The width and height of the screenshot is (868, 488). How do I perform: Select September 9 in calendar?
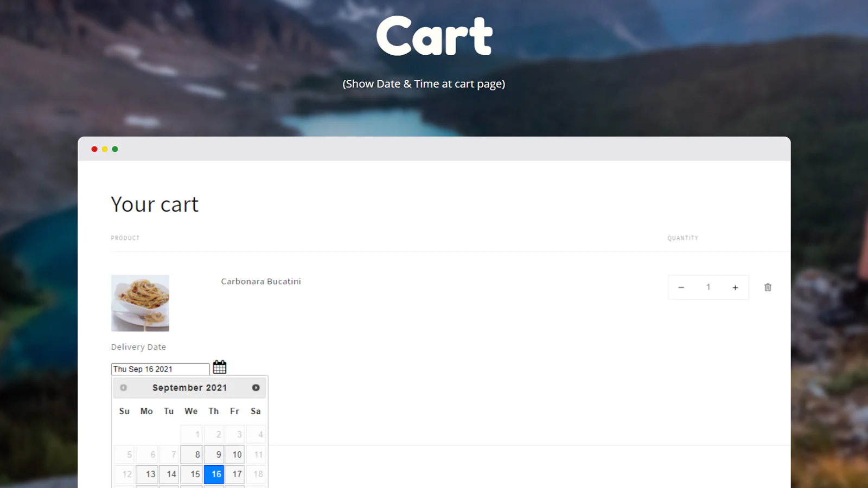pyautogui.click(x=214, y=454)
